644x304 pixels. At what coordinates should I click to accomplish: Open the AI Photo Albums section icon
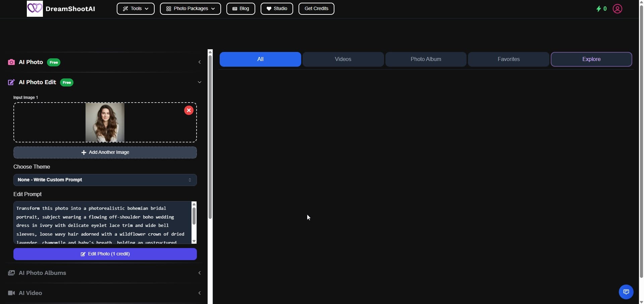tap(11, 273)
